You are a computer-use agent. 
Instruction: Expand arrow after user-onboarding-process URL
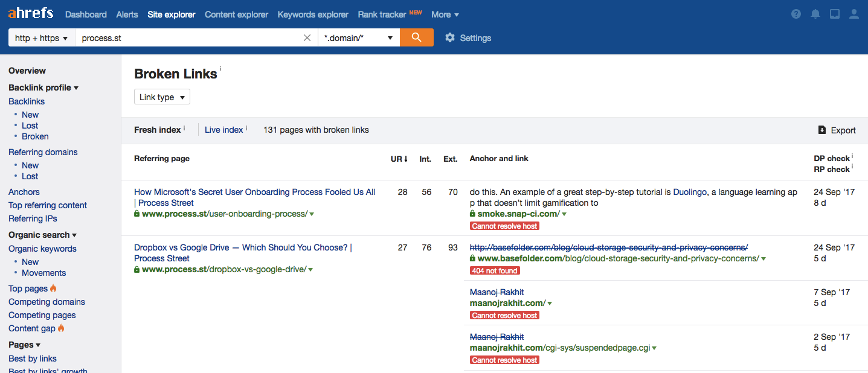(x=312, y=214)
